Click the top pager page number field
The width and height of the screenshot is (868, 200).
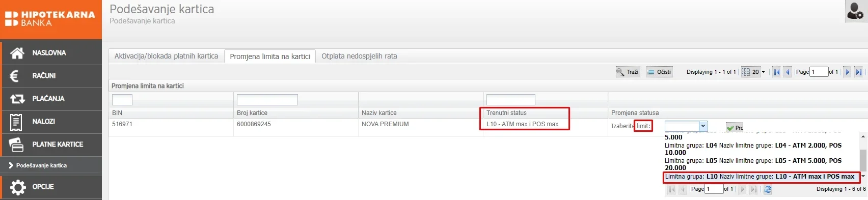(819, 72)
